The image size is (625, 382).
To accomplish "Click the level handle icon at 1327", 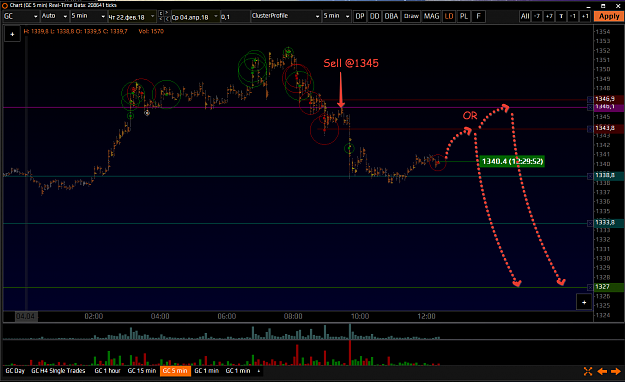I will [590, 287].
